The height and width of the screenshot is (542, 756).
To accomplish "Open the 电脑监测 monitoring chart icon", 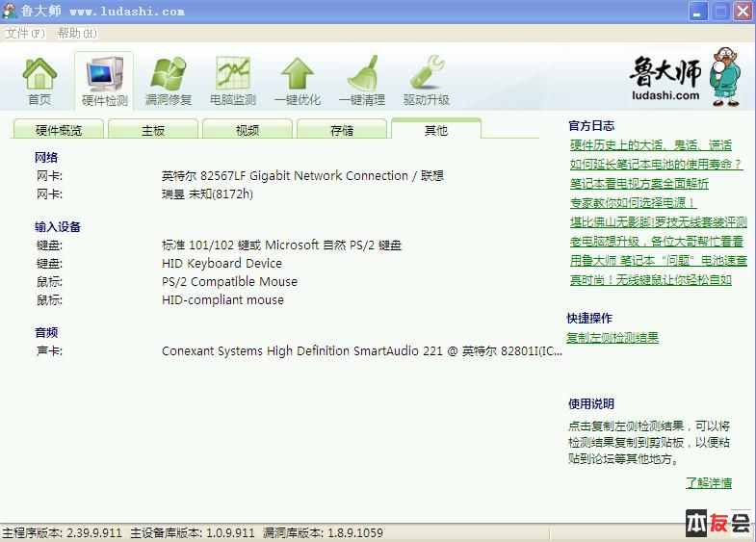I will click(x=233, y=81).
